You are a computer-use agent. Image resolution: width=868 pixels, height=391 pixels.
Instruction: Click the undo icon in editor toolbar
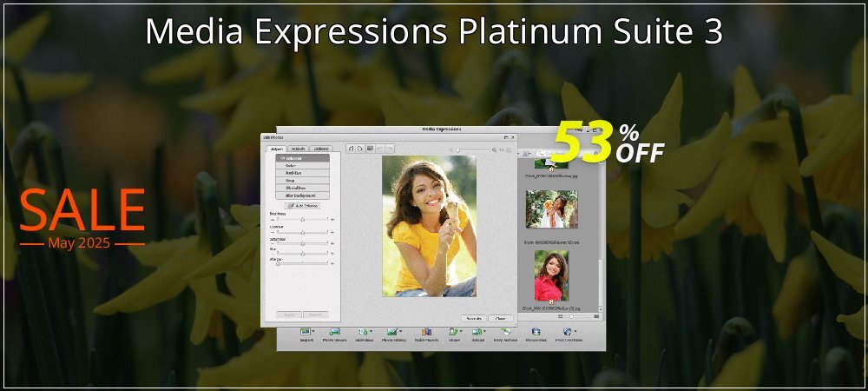click(380, 149)
